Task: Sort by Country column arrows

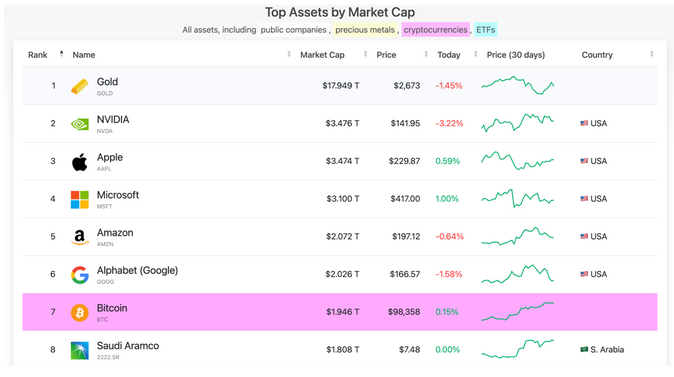Action: click(x=652, y=54)
